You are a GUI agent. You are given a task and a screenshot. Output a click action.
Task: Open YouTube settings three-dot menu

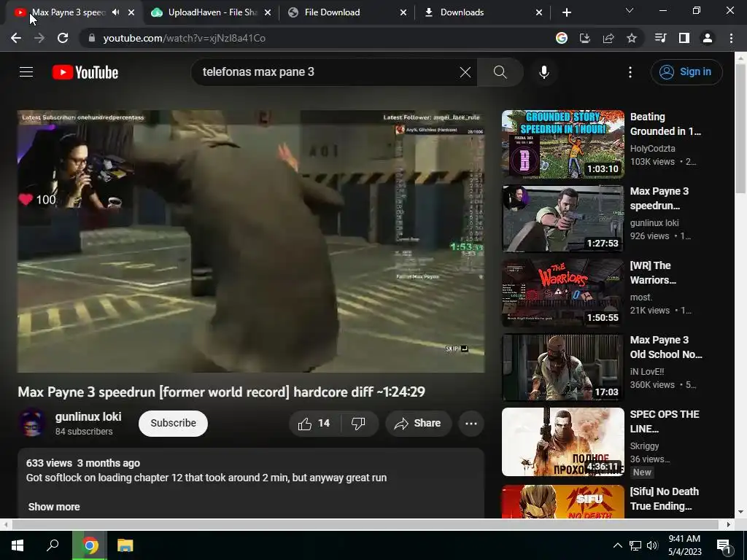click(630, 72)
